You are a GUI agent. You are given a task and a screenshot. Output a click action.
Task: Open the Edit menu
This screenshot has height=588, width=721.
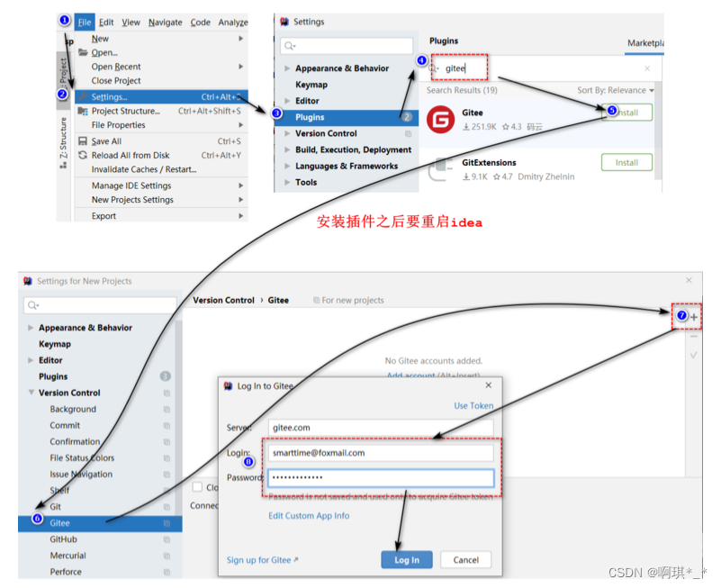106,23
